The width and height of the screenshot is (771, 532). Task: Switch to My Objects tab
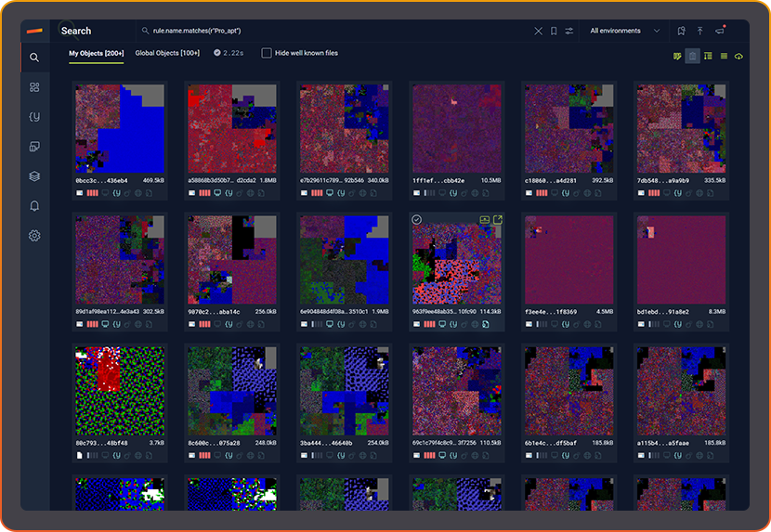click(97, 53)
